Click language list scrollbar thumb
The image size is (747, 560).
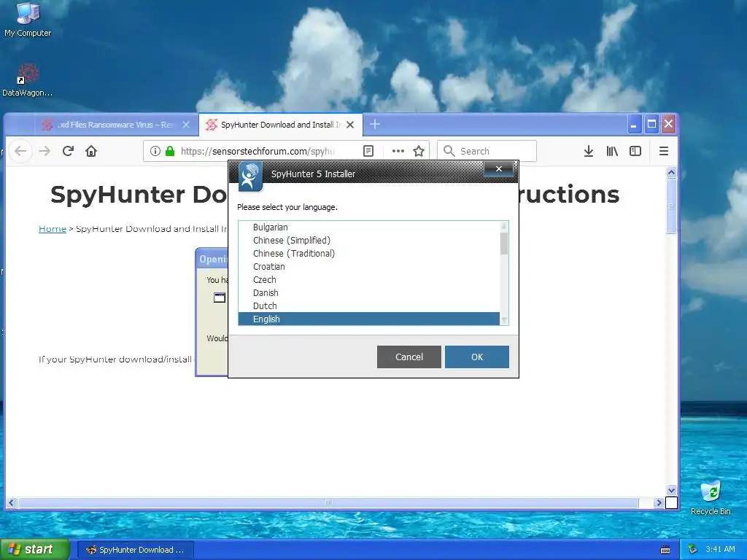point(504,244)
